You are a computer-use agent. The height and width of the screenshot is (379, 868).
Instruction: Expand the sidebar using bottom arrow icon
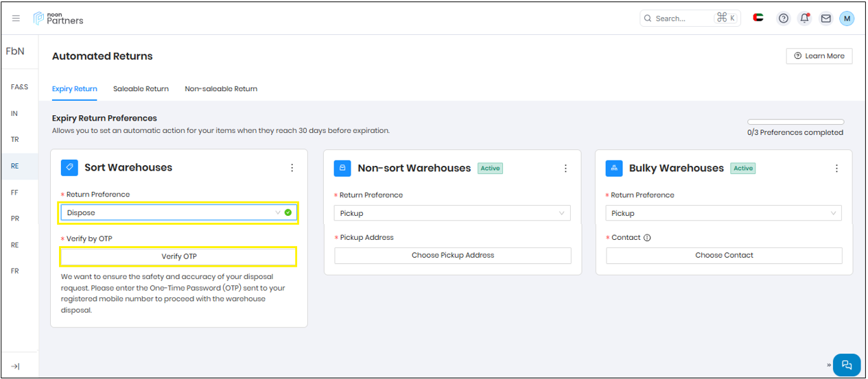pyautogui.click(x=16, y=367)
